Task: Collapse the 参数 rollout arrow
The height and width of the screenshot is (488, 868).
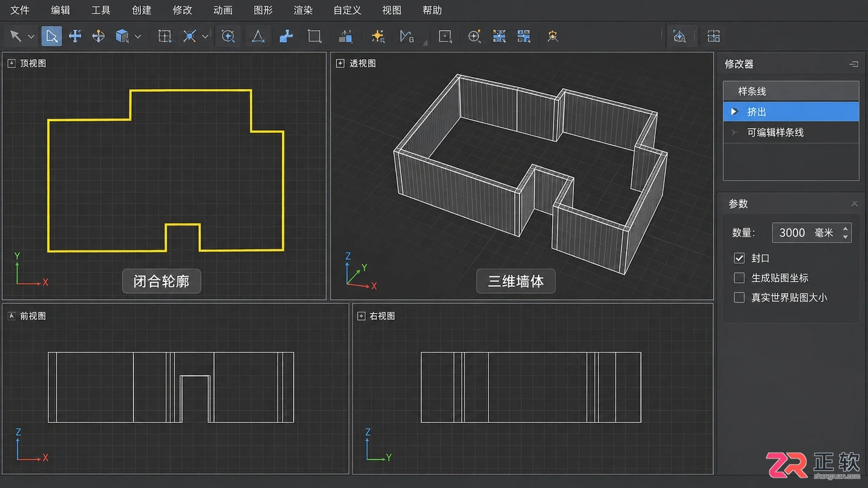Action: [854, 204]
